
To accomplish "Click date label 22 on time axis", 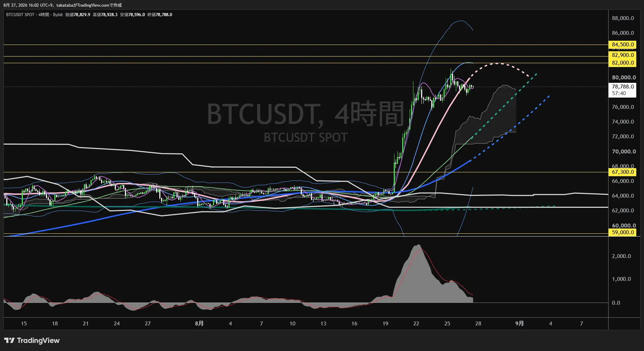I will pyautogui.click(x=416, y=324).
